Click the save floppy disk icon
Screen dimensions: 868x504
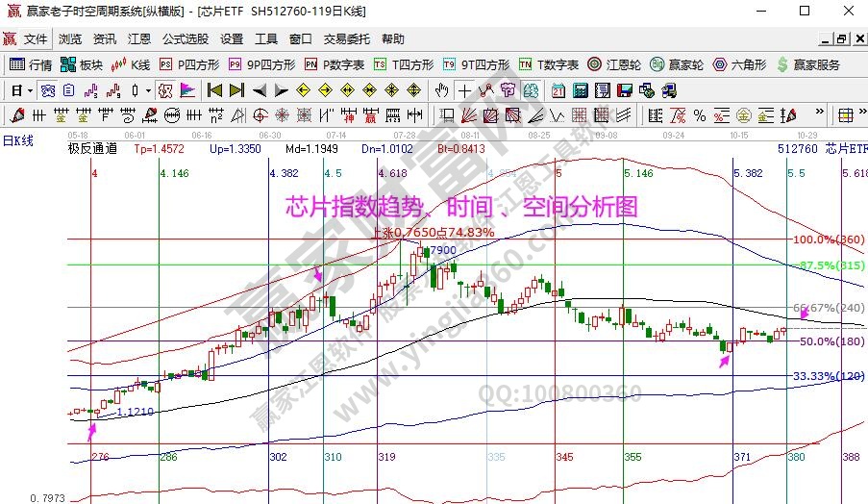pos(624,90)
